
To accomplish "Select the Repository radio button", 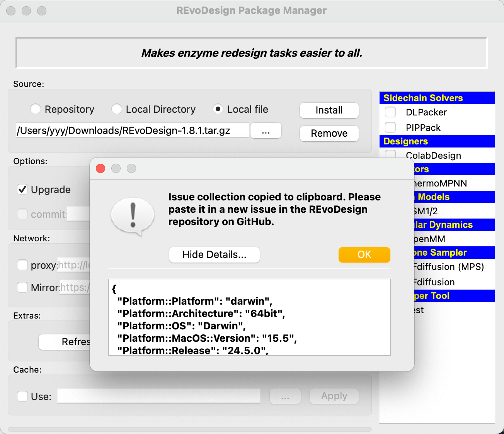I will pyautogui.click(x=36, y=109).
